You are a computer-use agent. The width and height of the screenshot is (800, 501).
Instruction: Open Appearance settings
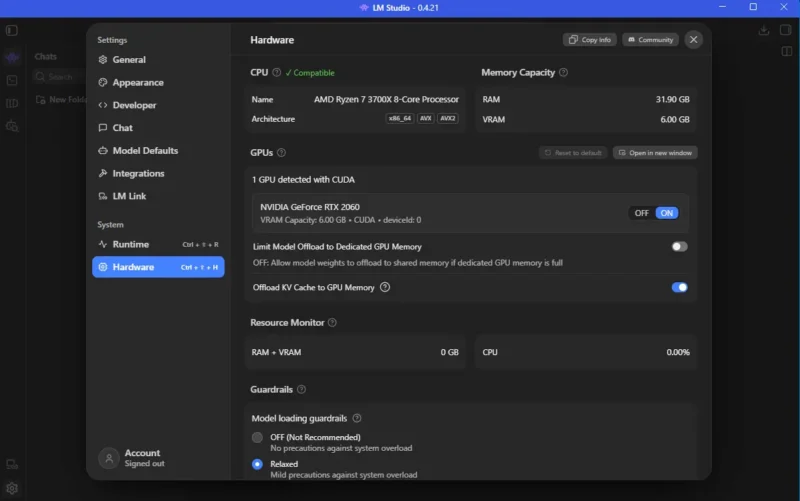(x=158, y=82)
